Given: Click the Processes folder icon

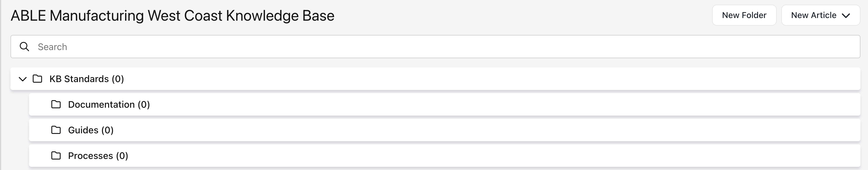Looking at the screenshot, I should [56, 156].
